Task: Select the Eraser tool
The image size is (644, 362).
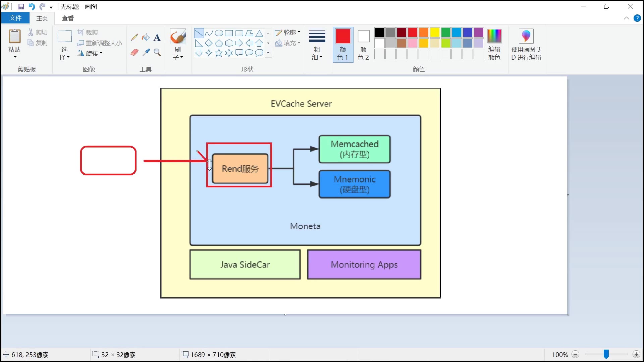Action: point(135,52)
